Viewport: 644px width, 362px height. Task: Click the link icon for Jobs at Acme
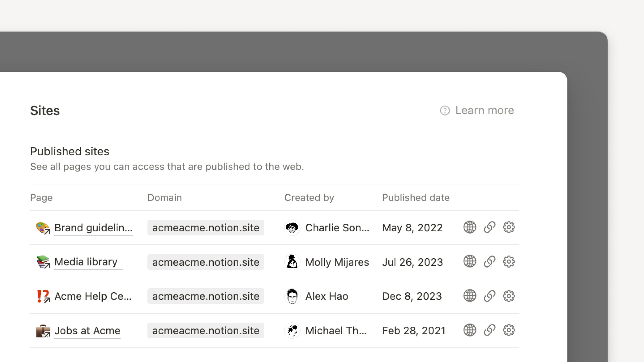pos(489,330)
